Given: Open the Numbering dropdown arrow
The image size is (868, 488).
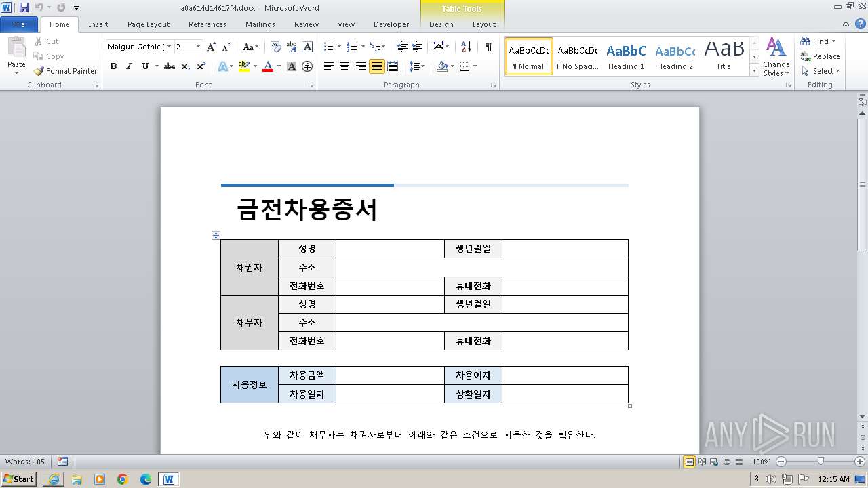Looking at the screenshot, I should click(363, 47).
